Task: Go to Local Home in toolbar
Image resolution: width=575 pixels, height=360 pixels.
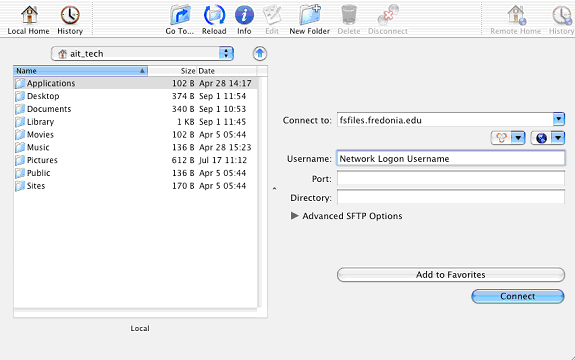Action: pyautogui.click(x=29, y=19)
